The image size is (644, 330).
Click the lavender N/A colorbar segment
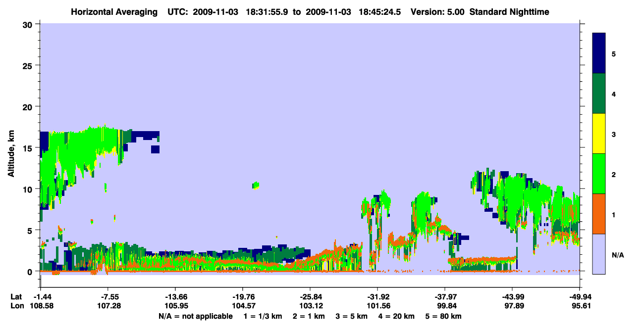[599, 254]
